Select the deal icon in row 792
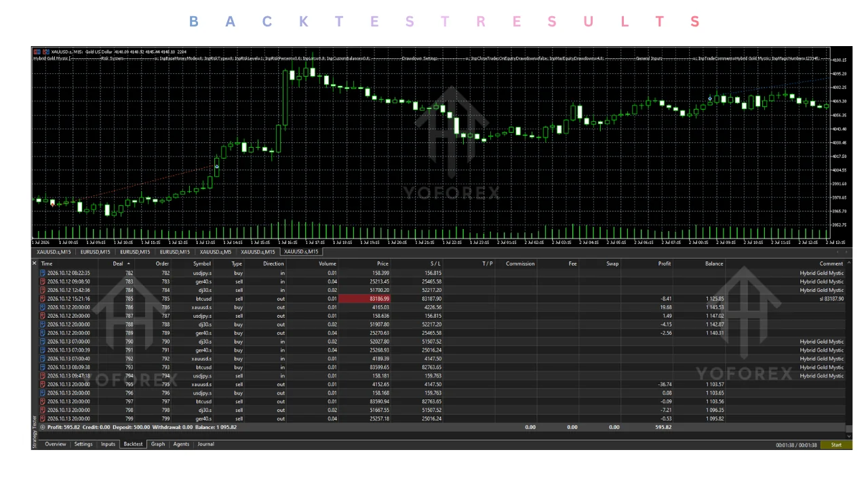 pos(43,359)
